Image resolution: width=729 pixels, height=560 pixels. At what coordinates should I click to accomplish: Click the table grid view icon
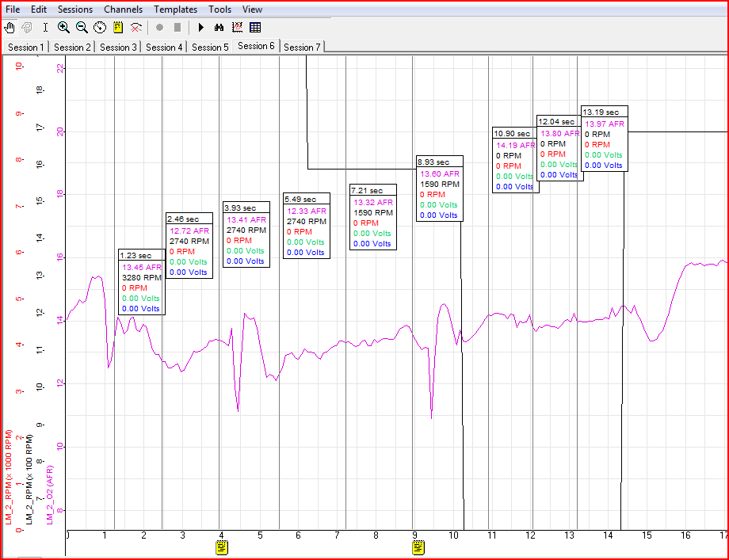pos(255,28)
